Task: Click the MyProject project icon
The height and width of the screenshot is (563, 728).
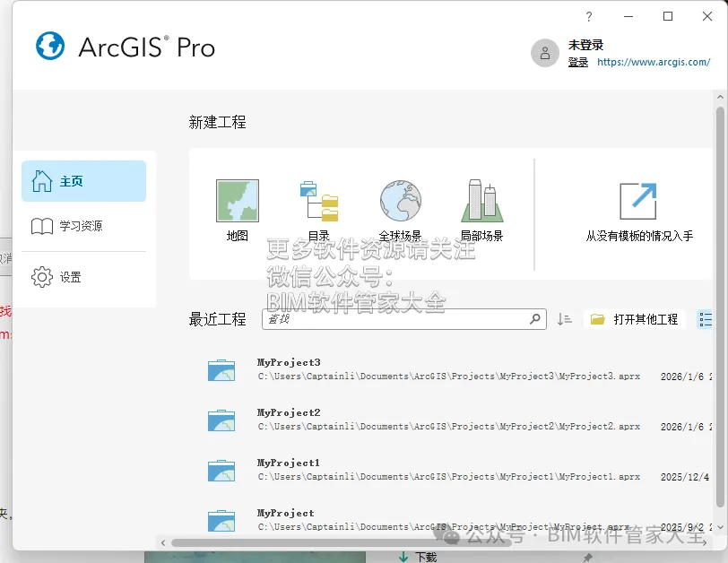Action: (x=221, y=520)
